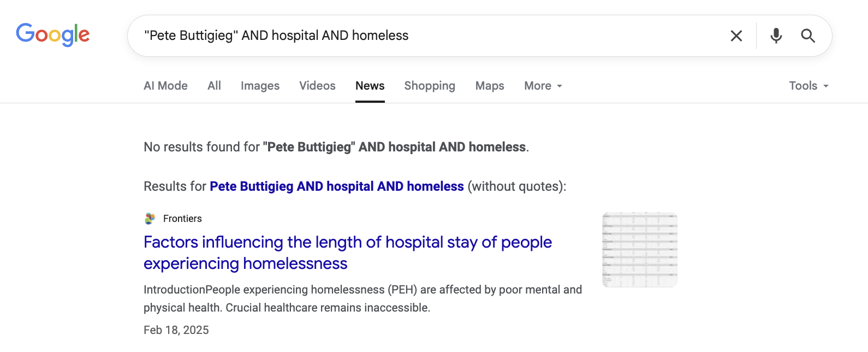
Task: Select the News tab
Action: [370, 86]
